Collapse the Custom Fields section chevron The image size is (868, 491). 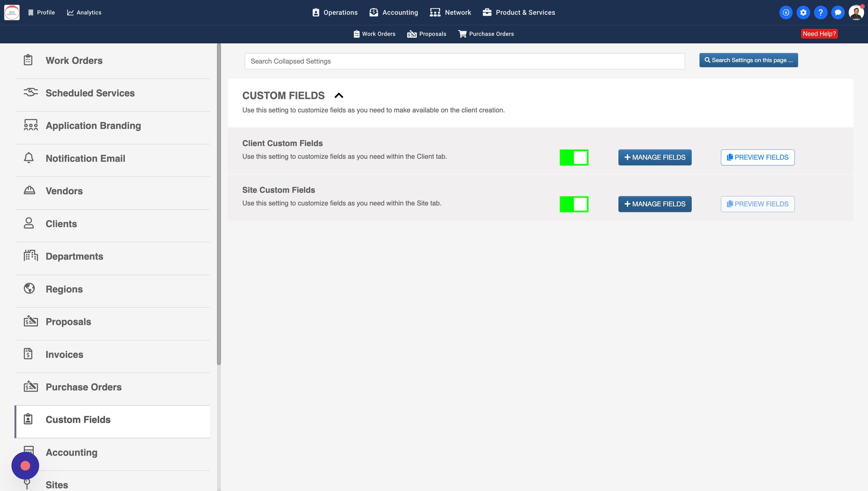[339, 95]
